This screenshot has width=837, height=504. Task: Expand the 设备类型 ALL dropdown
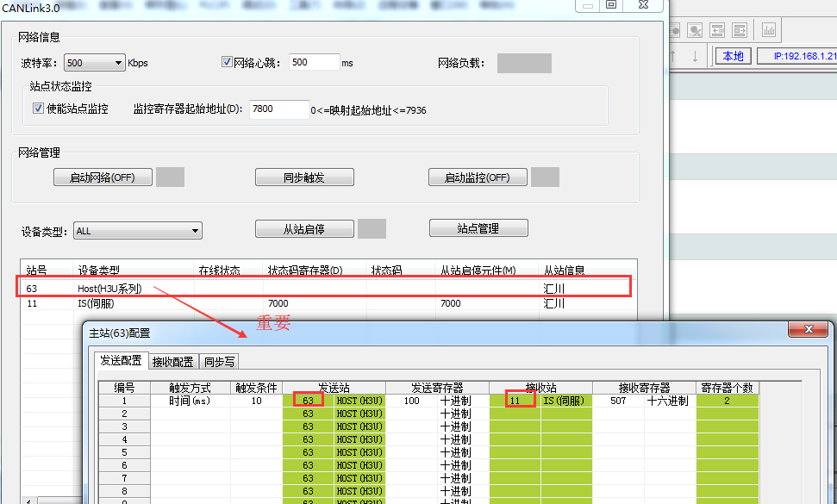click(195, 230)
